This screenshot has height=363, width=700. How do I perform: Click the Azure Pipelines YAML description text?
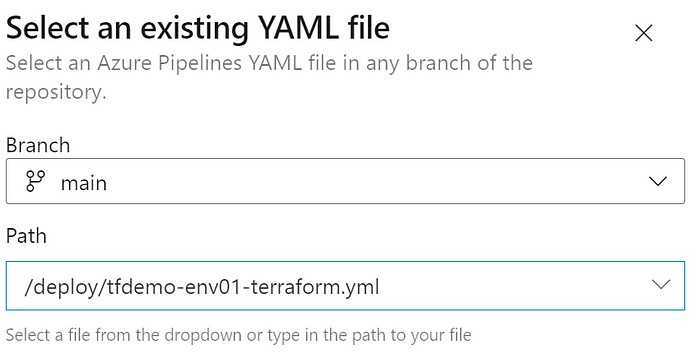[269, 77]
